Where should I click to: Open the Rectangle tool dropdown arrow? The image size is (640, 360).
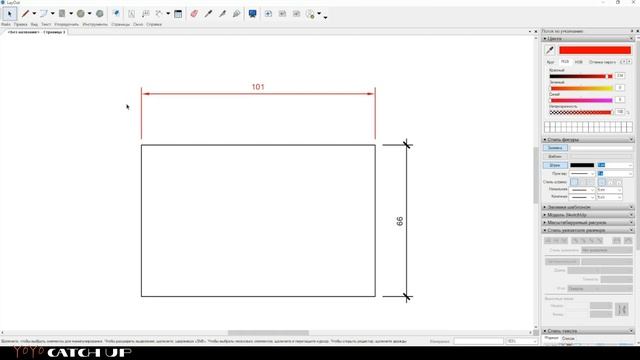[71, 14]
